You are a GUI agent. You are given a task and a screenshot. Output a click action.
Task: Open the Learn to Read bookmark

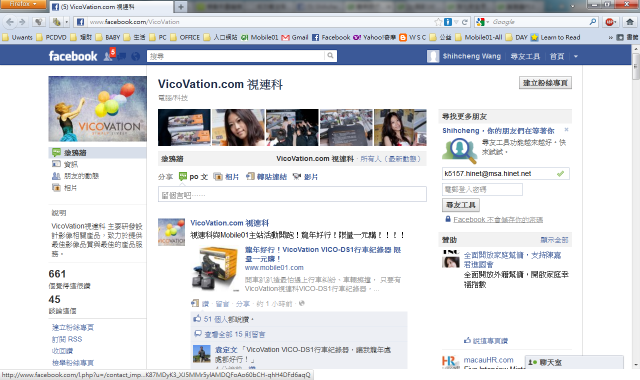[x=555, y=38]
